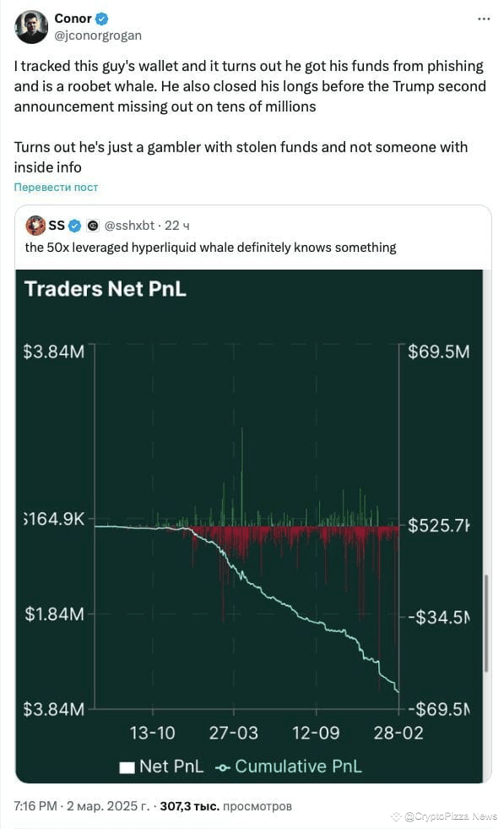
Task: Open the Traders Net PnL chart image
Action: pyautogui.click(x=249, y=526)
